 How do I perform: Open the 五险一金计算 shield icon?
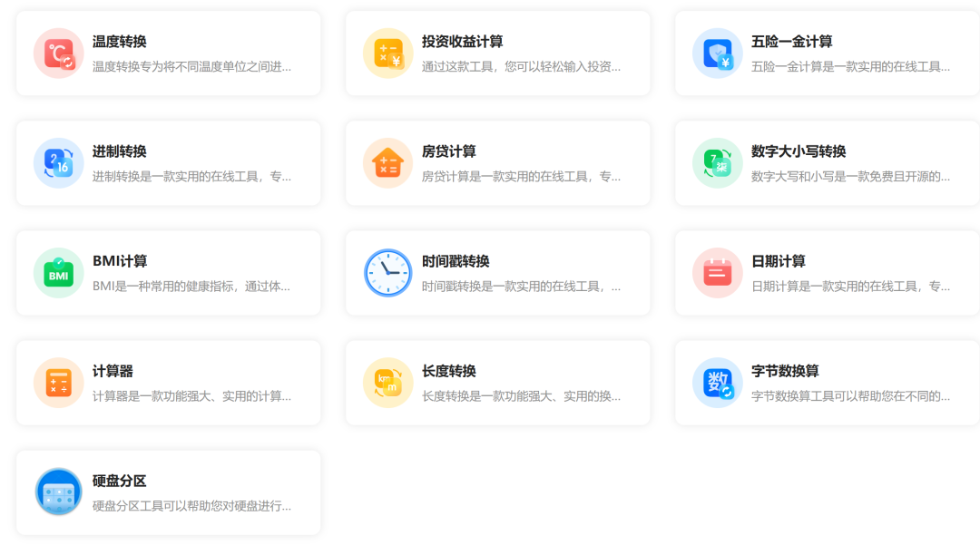(717, 53)
